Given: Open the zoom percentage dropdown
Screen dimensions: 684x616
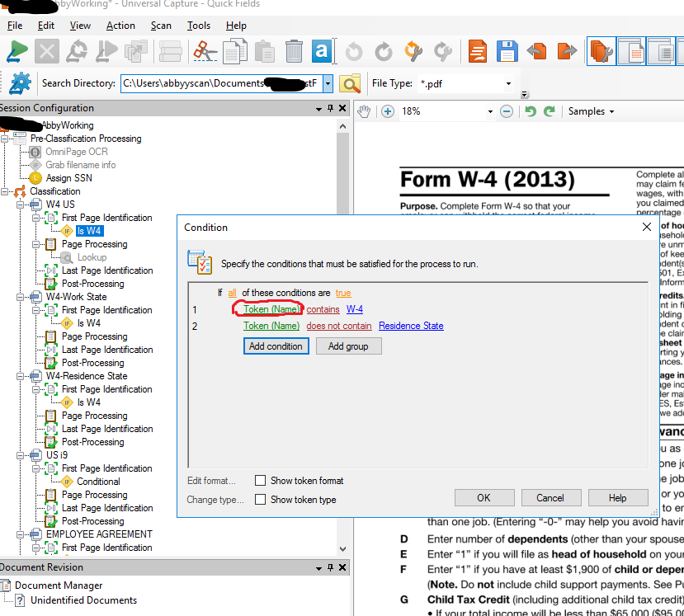Looking at the screenshot, I should (490, 111).
